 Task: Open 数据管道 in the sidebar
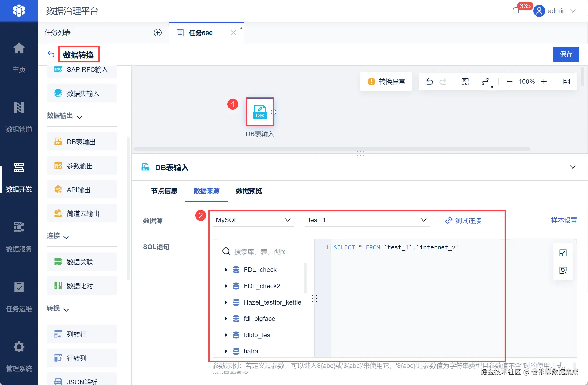(19, 117)
